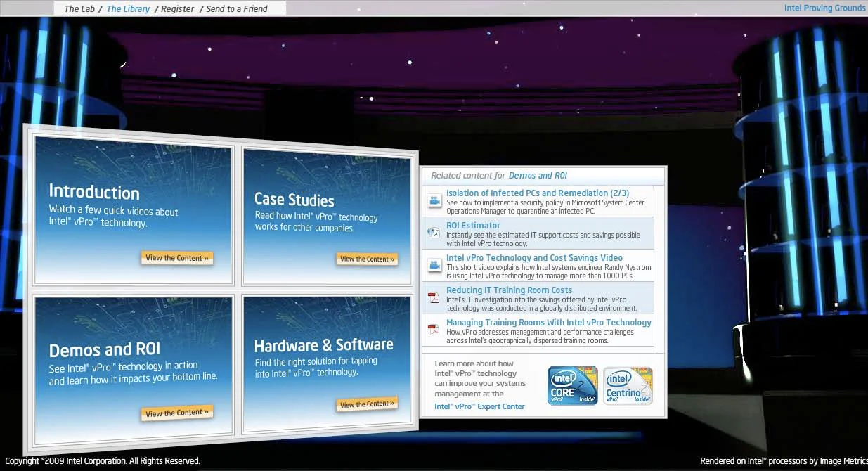The image size is (868, 471).
Task: Select the Demos and ROI panel title
Action: (105, 349)
